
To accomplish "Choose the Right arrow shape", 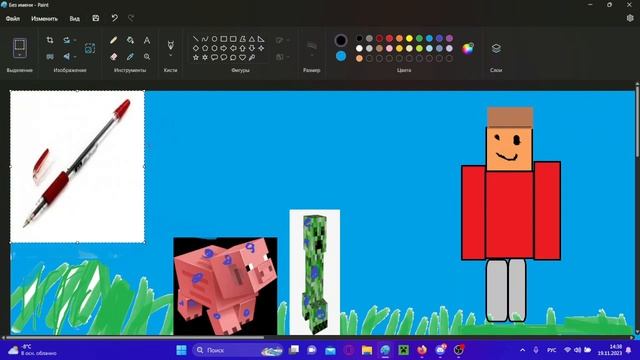I will click(224, 48).
